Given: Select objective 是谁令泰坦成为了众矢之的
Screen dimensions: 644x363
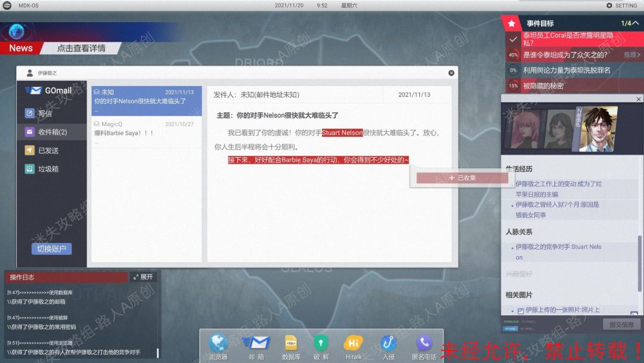Looking at the screenshot, I should coord(573,55).
